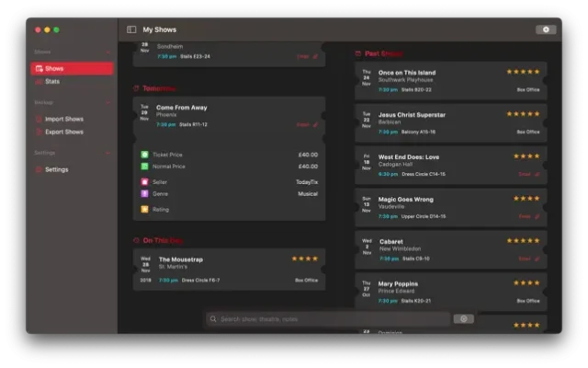The height and width of the screenshot is (368, 588).
Task: Open West End Does: Love past show
Action: click(x=451, y=166)
